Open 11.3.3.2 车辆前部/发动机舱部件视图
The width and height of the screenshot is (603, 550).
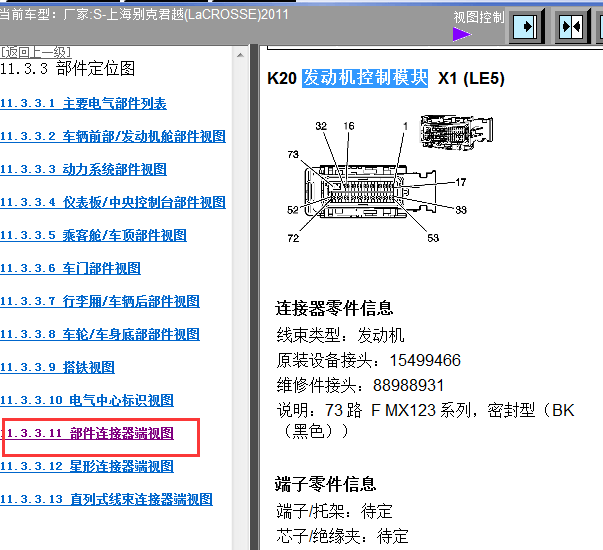coord(113,137)
